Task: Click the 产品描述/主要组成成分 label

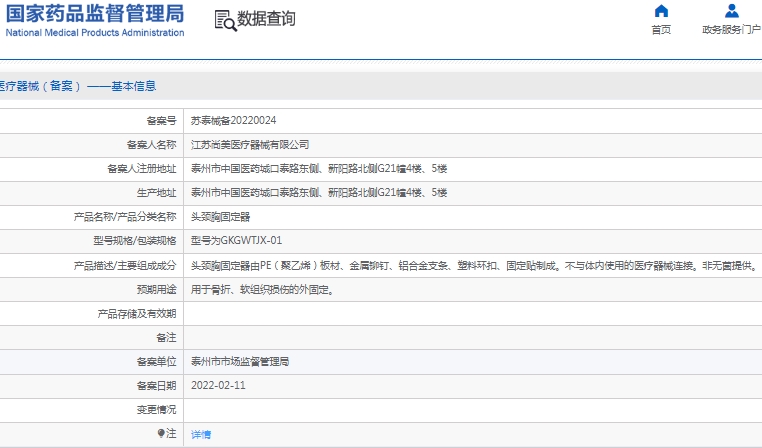Action: click(125, 266)
